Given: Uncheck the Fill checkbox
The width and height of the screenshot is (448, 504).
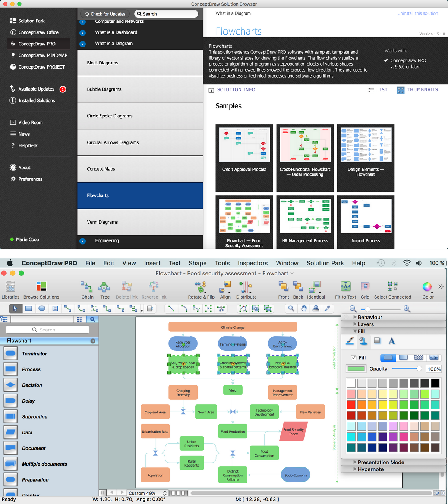Looking at the screenshot, I should point(354,357).
